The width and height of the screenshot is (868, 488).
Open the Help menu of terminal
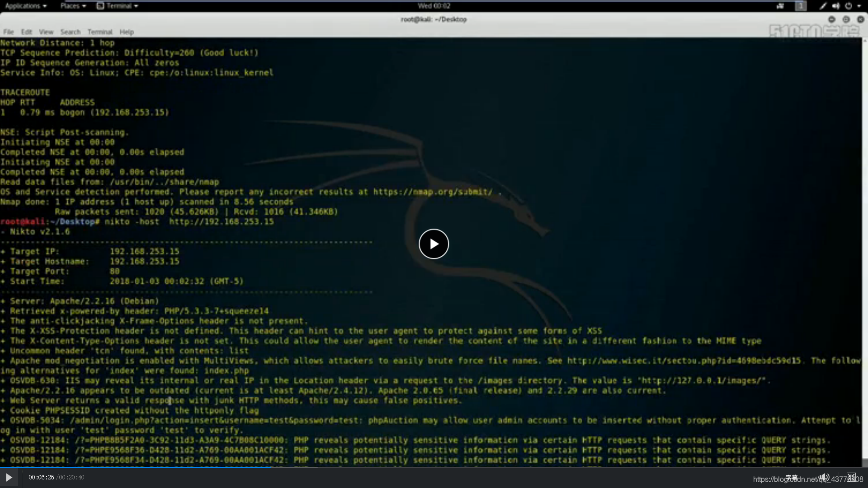[x=127, y=32]
